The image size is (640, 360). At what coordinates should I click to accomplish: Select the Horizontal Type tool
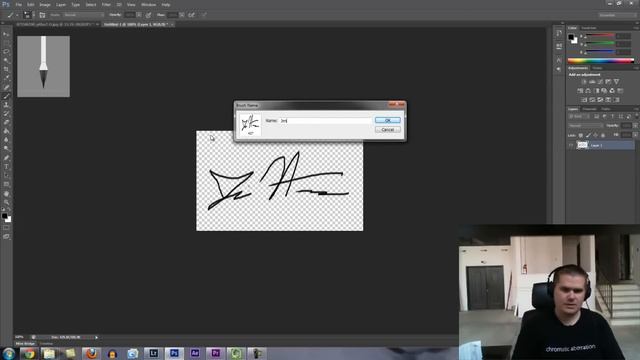(6, 167)
